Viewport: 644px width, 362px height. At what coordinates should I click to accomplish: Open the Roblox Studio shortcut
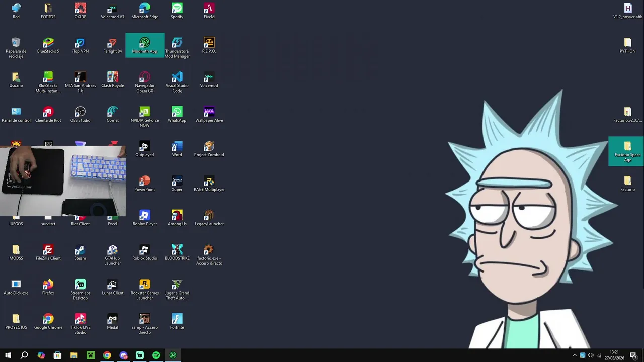coord(145,253)
